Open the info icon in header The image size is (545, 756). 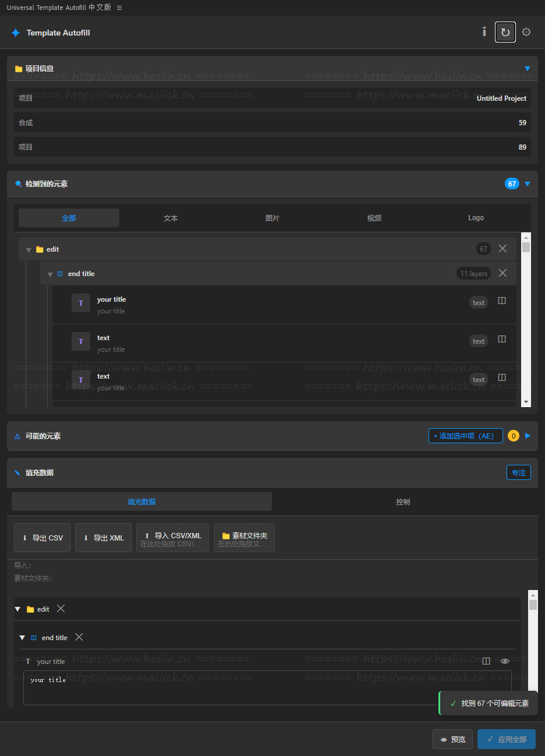click(484, 32)
